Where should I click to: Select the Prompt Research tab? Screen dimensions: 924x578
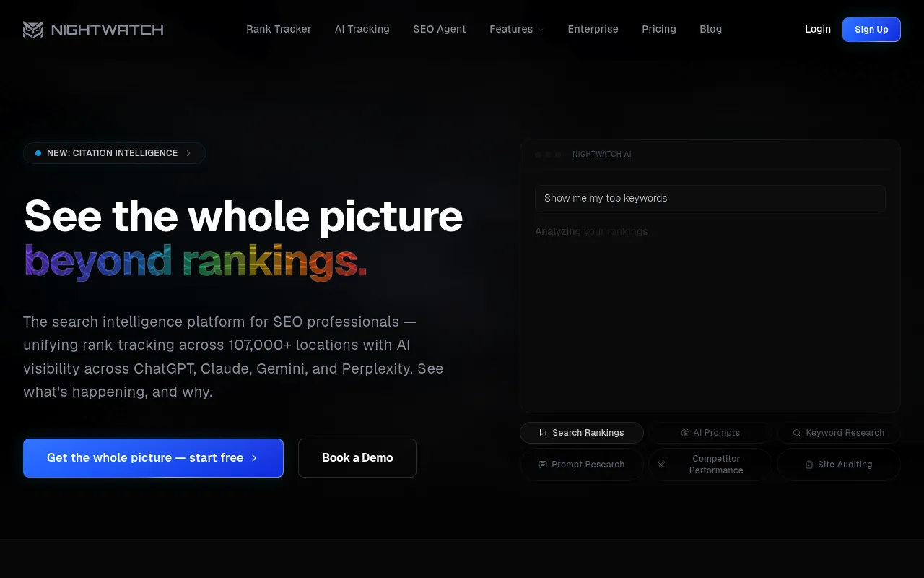(x=582, y=465)
